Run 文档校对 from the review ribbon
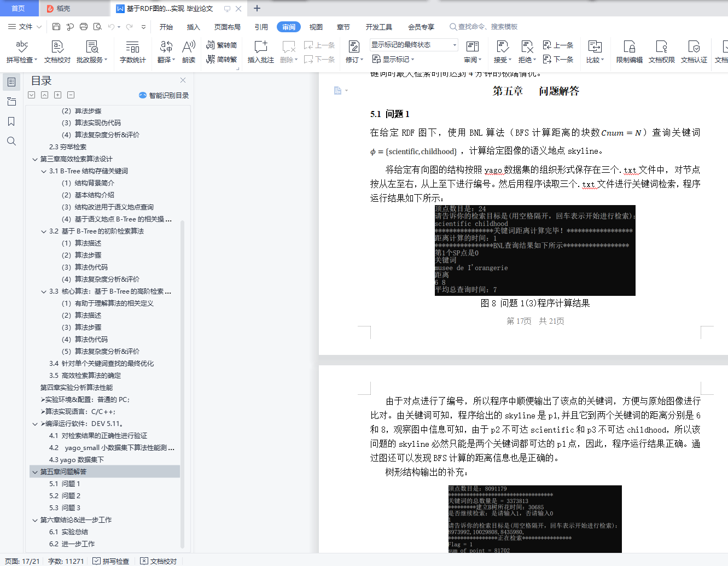Screen dimensions: 728x566 click(x=57, y=52)
